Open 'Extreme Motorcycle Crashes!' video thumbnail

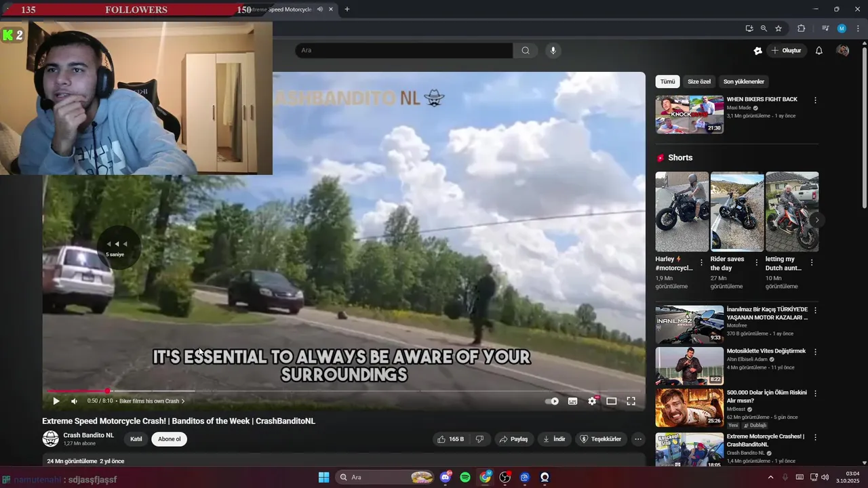pyautogui.click(x=690, y=449)
